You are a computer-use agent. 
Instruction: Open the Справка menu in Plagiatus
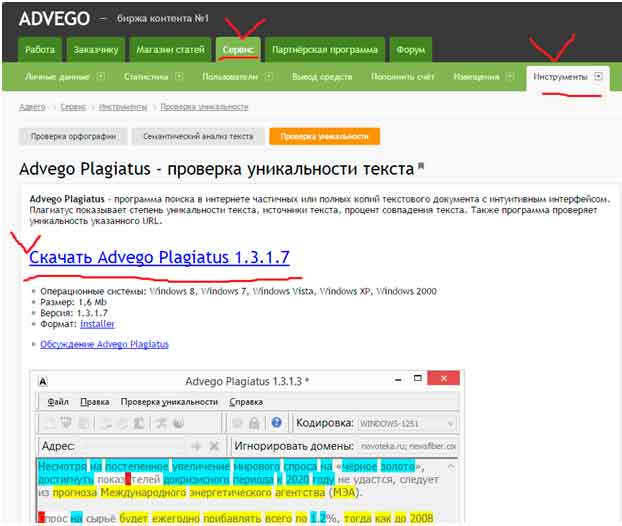click(x=246, y=402)
